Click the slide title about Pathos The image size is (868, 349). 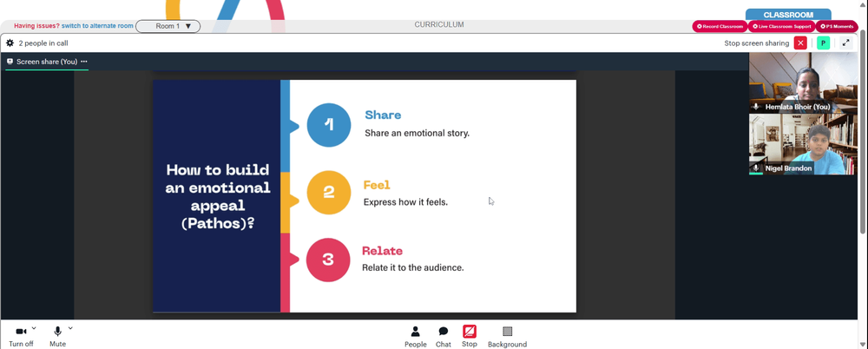pyautogui.click(x=218, y=196)
